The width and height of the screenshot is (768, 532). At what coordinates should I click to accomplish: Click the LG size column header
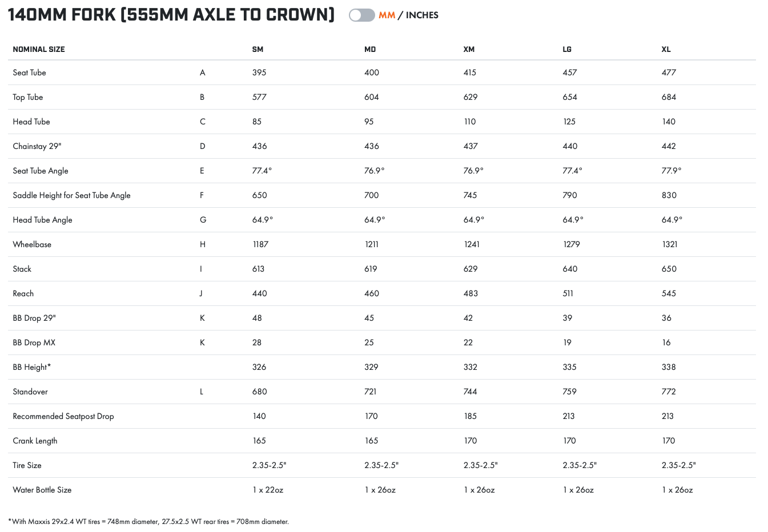pos(567,50)
